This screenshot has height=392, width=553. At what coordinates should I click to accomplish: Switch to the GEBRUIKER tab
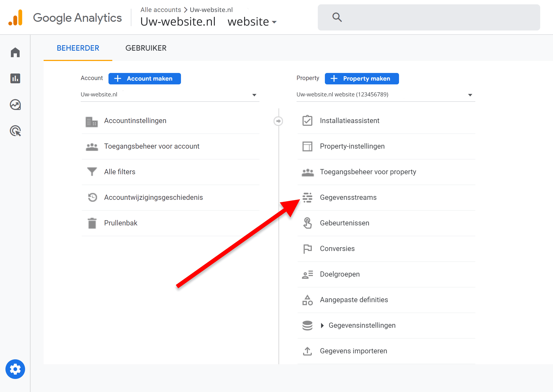point(146,48)
